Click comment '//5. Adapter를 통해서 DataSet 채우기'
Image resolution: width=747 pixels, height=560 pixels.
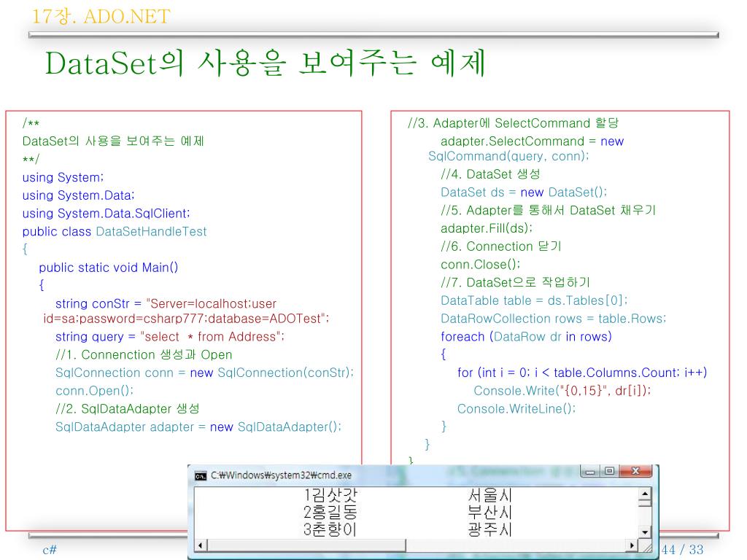(x=549, y=211)
